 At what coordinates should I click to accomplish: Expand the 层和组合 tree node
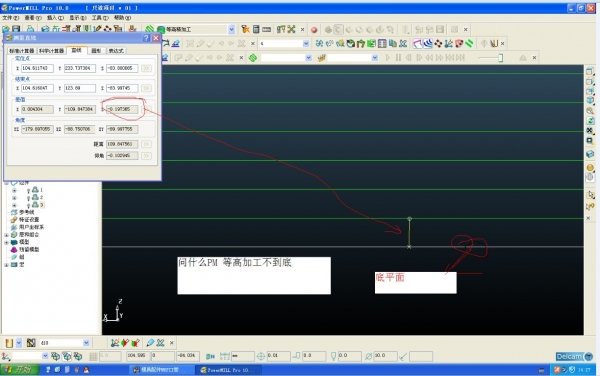click(6, 235)
